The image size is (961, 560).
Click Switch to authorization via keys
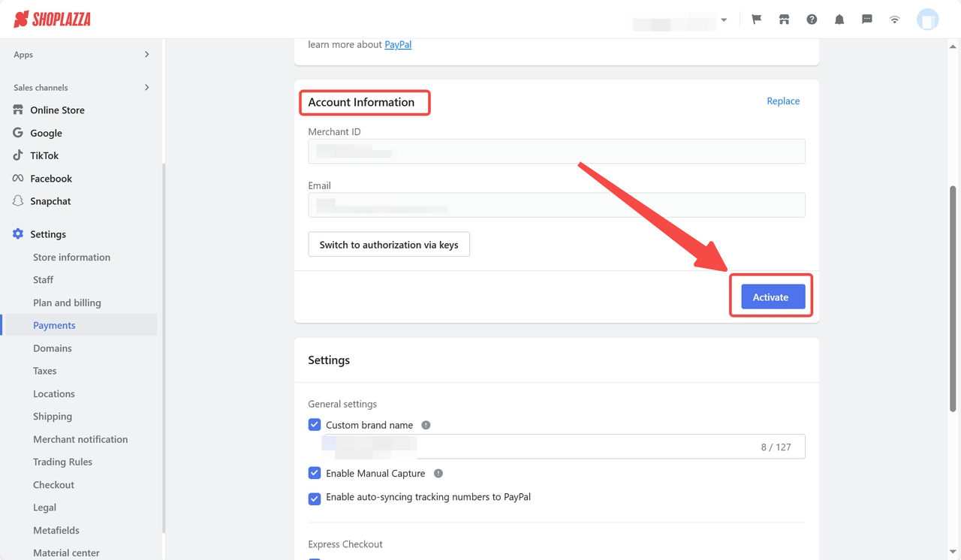pyautogui.click(x=389, y=245)
